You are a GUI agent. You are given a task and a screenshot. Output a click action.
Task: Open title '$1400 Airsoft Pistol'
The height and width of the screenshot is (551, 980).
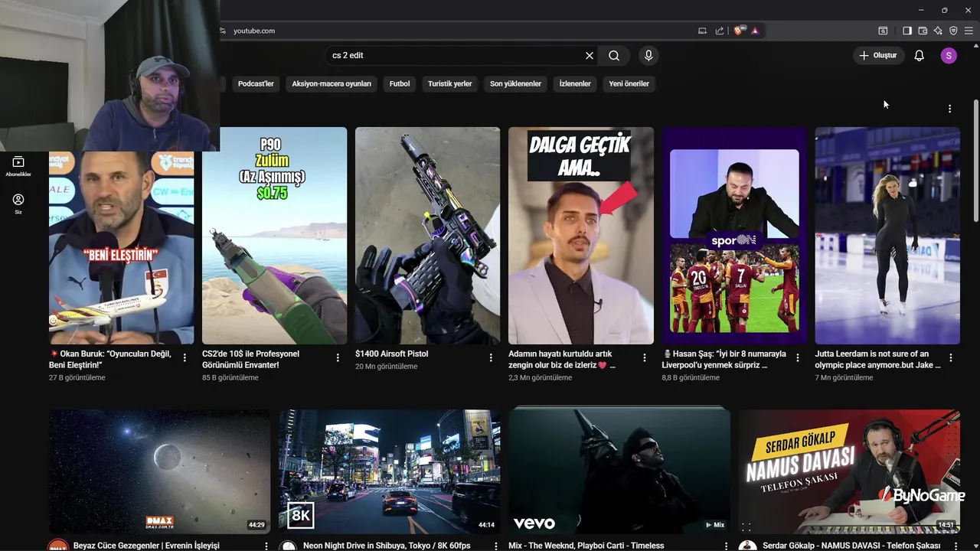(x=392, y=354)
